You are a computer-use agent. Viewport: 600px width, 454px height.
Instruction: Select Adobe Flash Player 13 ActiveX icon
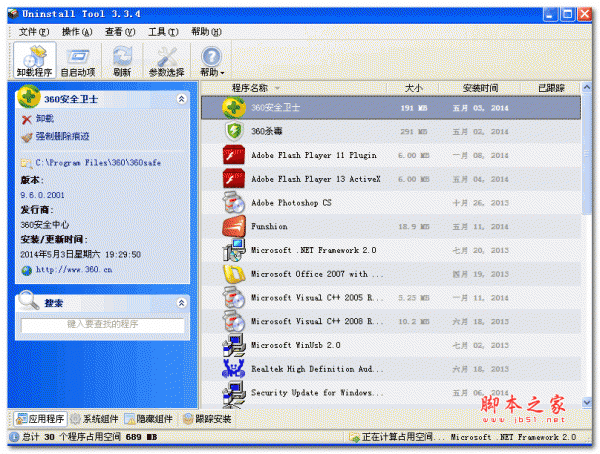point(234,179)
